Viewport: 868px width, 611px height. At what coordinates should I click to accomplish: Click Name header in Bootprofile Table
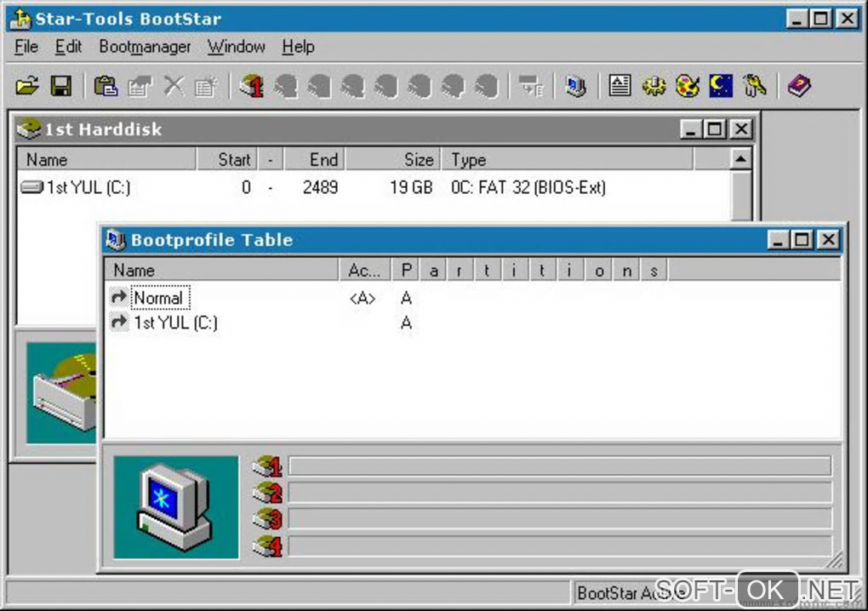coord(221,270)
